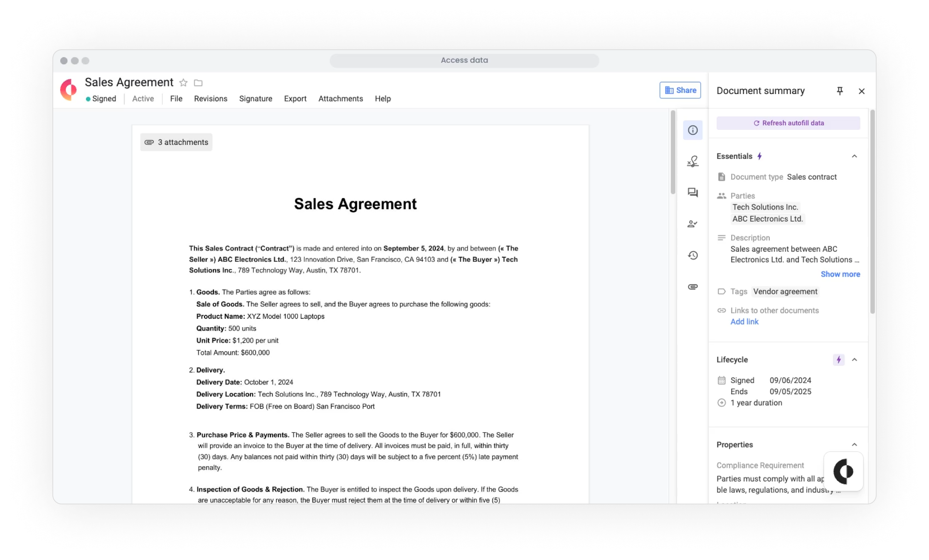This screenshot has height=560, width=929.
Task: Open the Export menu
Action: click(295, 99)
